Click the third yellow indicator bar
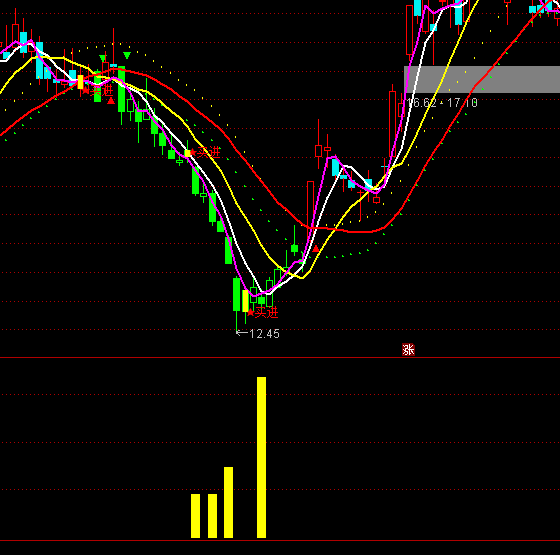This screenshot has height=555, width=560. pos(229,502)
